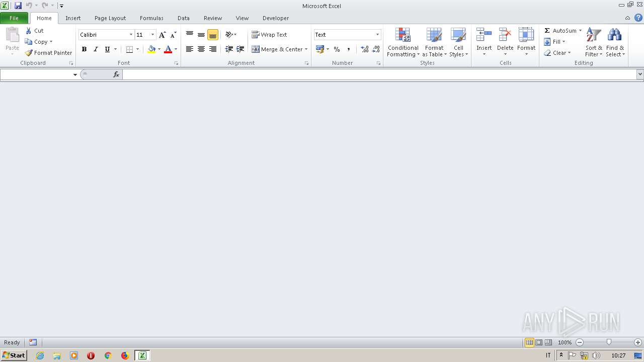Adjust the zoom slider handle
This screenshot has width=644, height=362.
click(x=609, y=342)
